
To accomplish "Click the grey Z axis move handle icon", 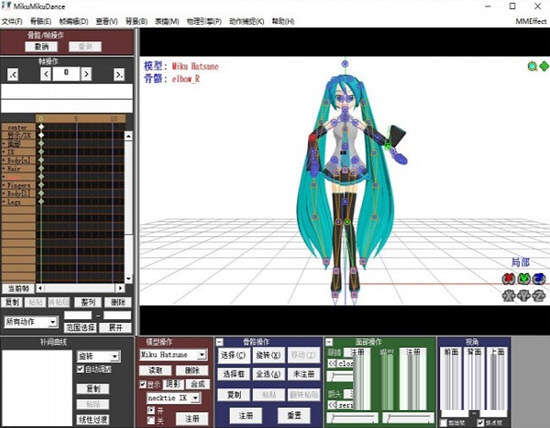I will pos(539,296).
